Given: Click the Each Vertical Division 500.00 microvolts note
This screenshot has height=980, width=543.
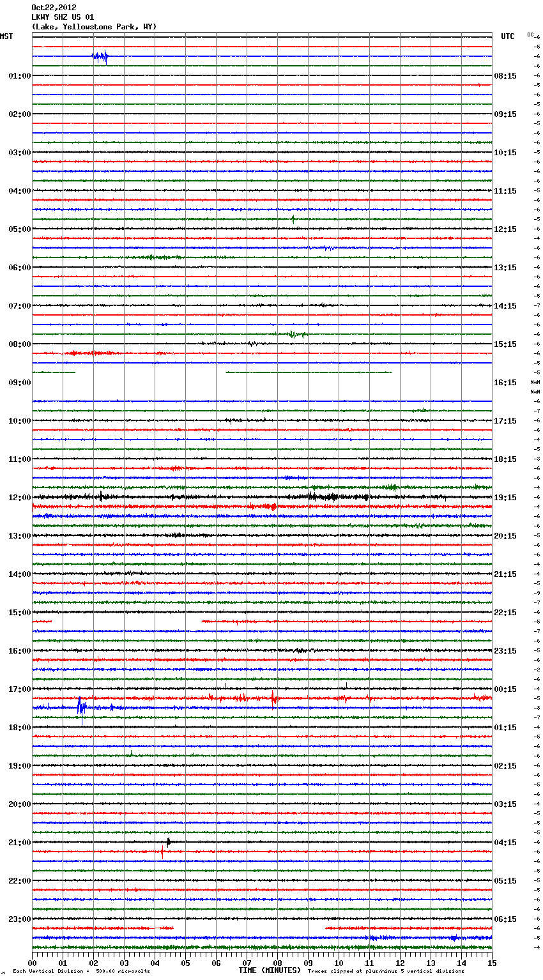Looking at the screenshot, I should [x=81, y=971].
